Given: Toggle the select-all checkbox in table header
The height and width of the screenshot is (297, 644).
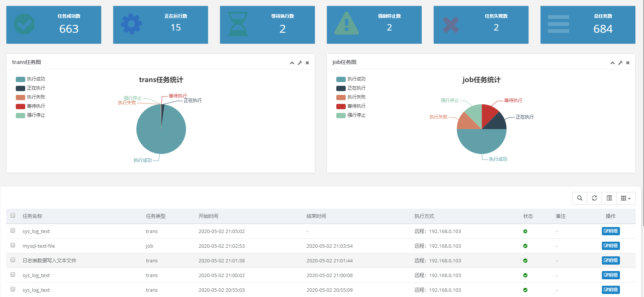Looking at the screenshot, I should (x=13, y=216).
